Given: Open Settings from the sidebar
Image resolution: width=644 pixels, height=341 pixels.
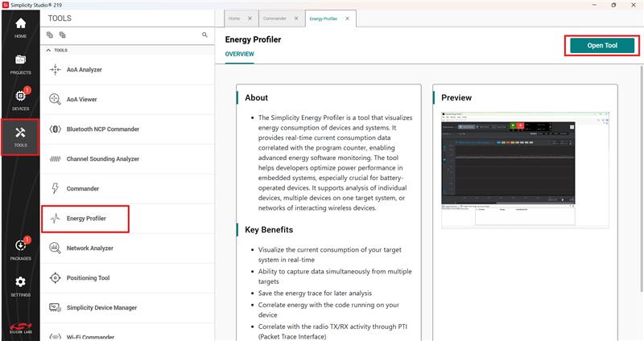Looking at the screenshot, I should coord(20,286).
